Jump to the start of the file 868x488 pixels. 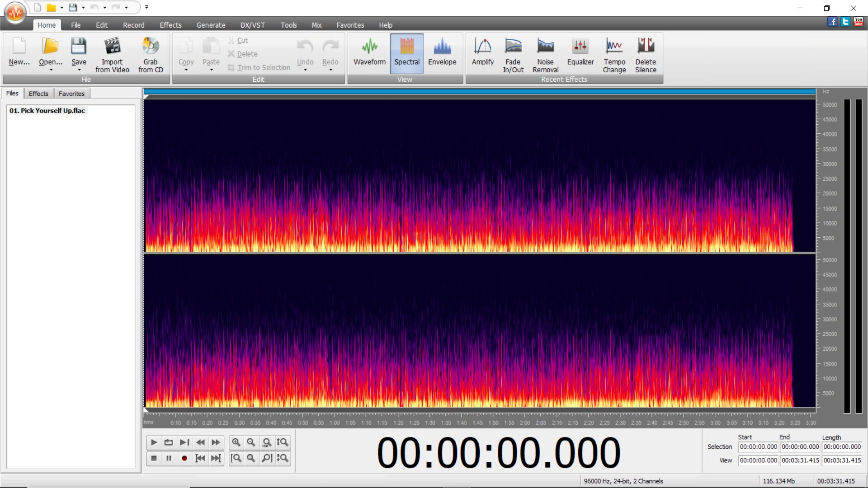[200, 458]
